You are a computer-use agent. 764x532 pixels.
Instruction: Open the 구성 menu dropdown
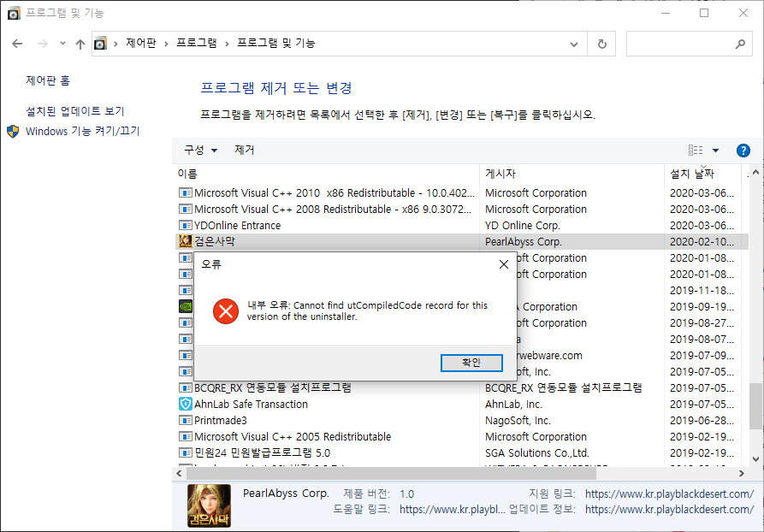pyautogui.click(x=200, y=150)
